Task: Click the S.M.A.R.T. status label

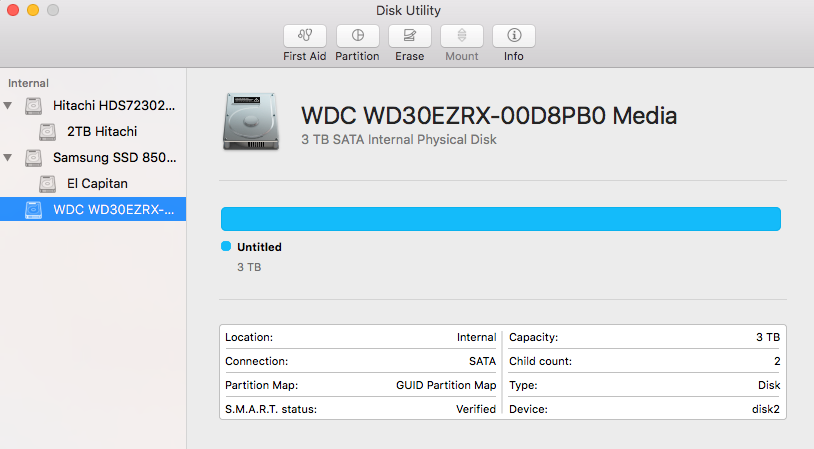Action: (270, 409)
